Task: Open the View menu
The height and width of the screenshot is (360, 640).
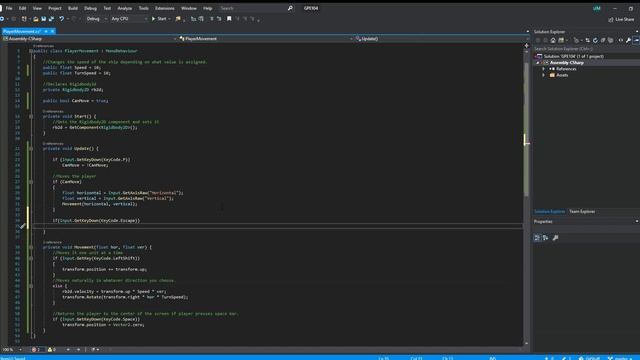Action: point(37,8)
